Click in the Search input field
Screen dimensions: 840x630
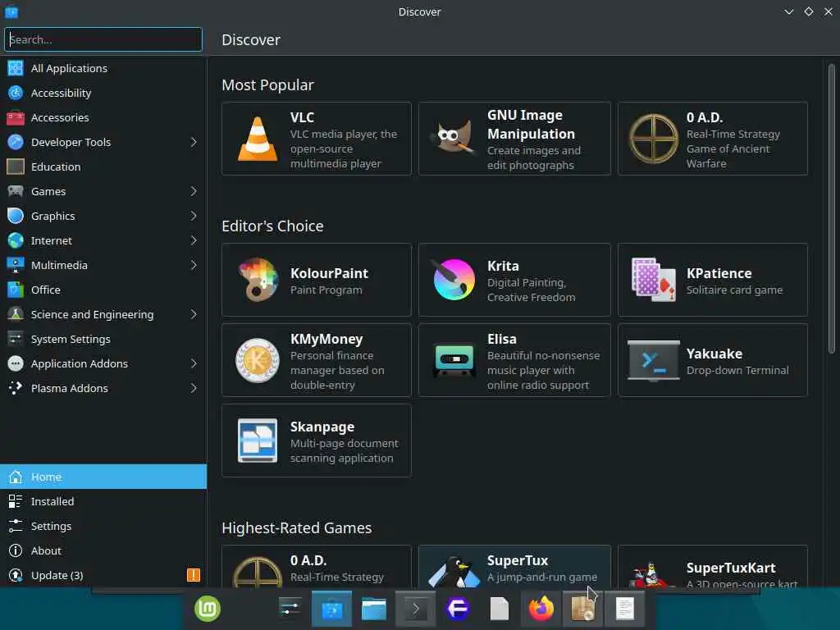(x=103, y=39)
